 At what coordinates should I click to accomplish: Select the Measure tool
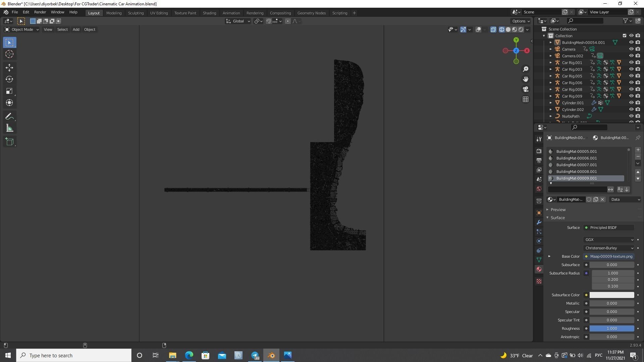[9, 128]
